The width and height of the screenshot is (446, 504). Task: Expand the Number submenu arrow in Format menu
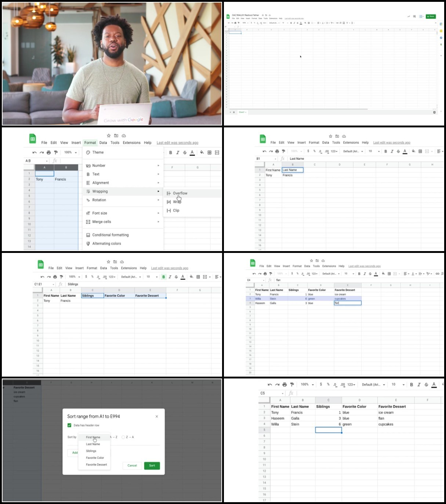[x=159, y=166]
